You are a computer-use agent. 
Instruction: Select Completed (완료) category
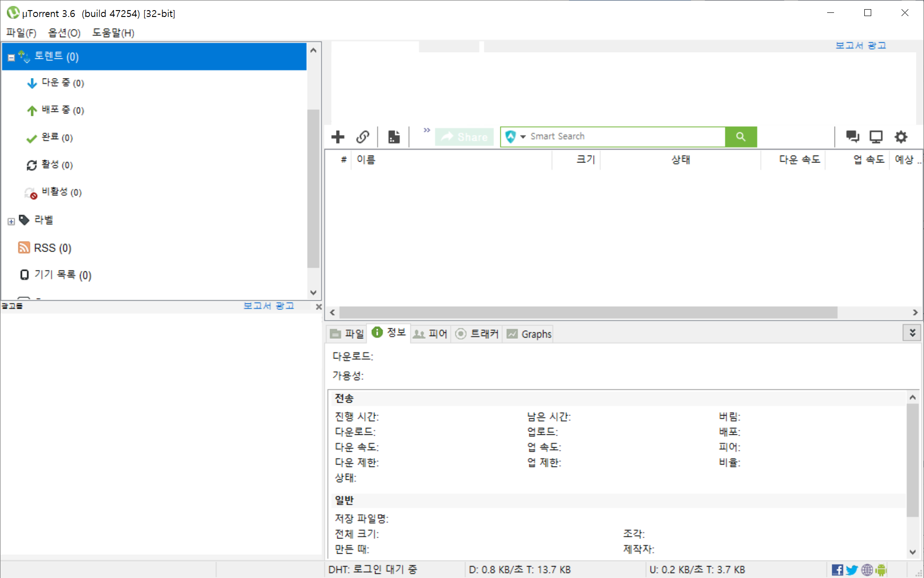(50, 137)
